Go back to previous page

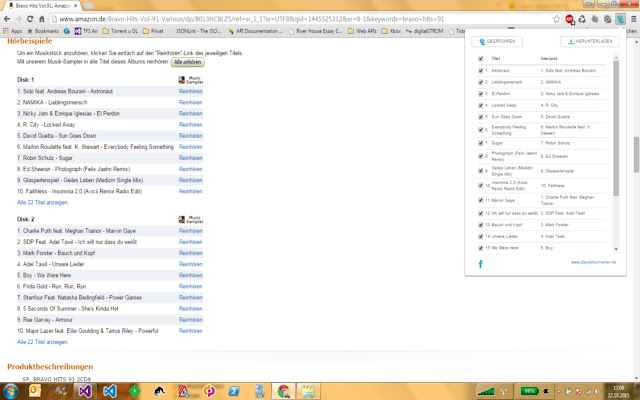pyautogui.click(x=7, y=19)
